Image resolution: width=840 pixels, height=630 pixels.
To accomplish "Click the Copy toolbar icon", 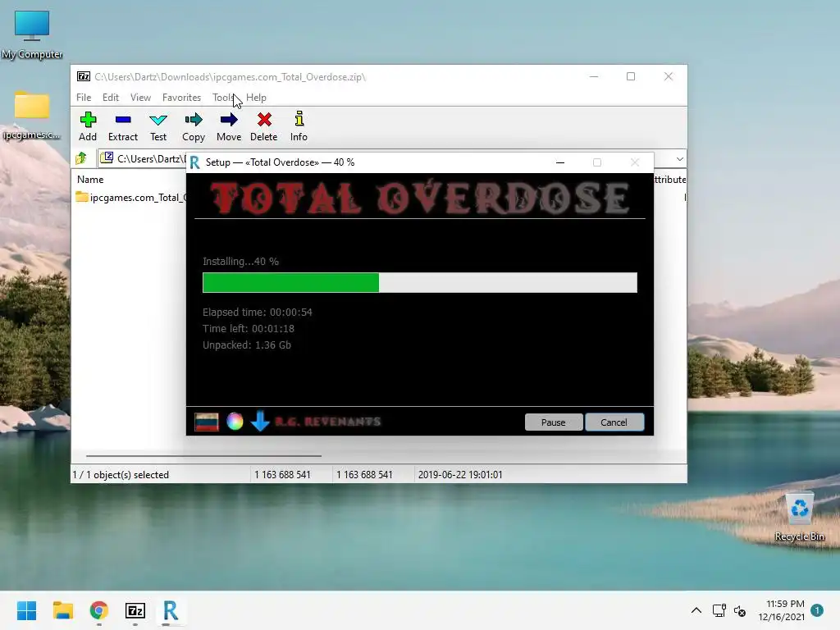I will pyautogui.click(x=194, y=126).
